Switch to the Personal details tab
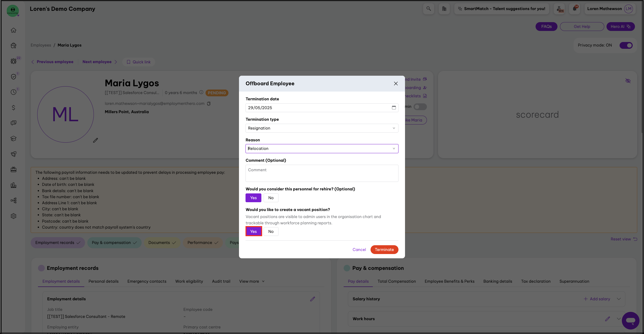This screenshot has height=334, width=644. [103, 281]
